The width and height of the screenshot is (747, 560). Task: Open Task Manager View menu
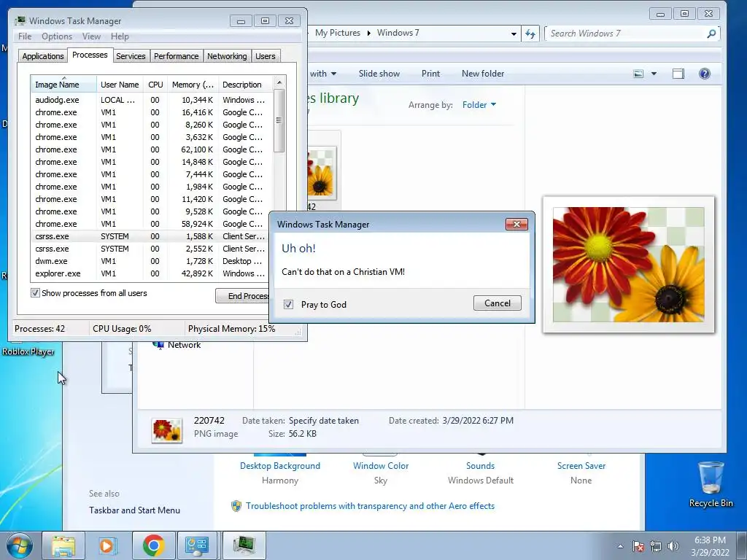pos(91,36)
